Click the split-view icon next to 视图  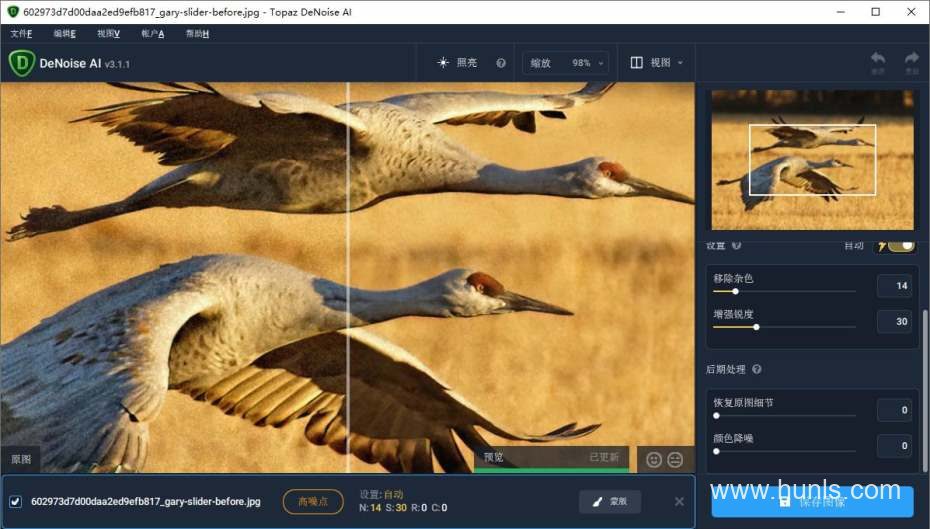click(636, 63)
